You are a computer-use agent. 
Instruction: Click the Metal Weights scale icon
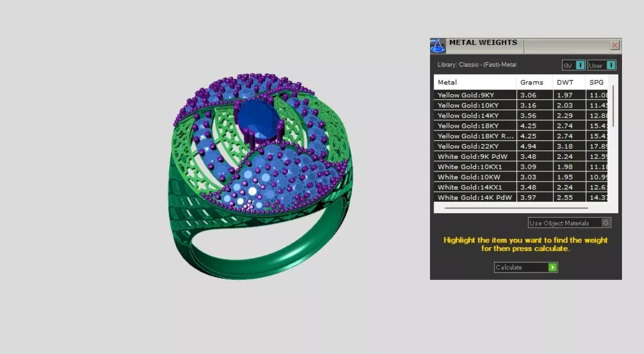pos(437,46)
